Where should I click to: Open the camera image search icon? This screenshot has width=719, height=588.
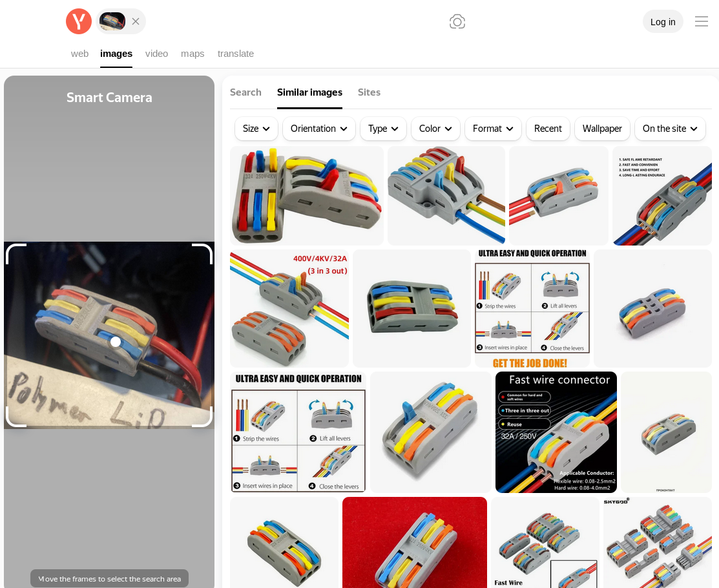(457, 21)
